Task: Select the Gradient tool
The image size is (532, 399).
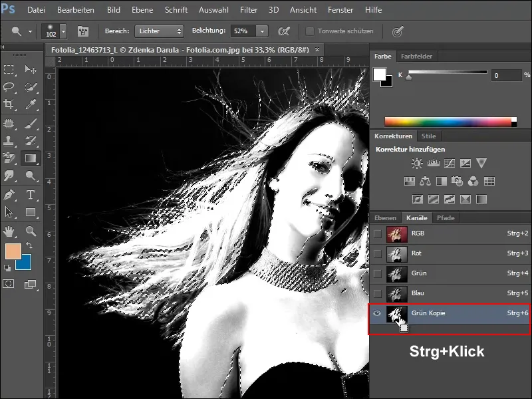Action: pyautogui.click(x=31, y=158)
